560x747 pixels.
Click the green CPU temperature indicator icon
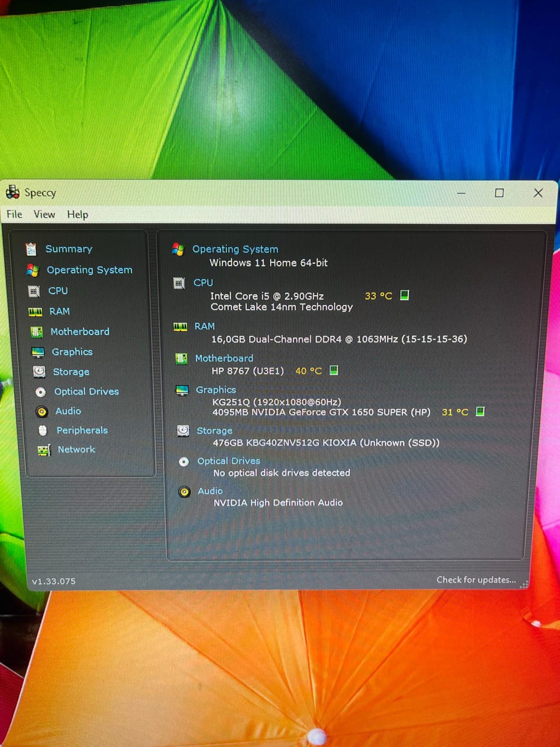404,295
